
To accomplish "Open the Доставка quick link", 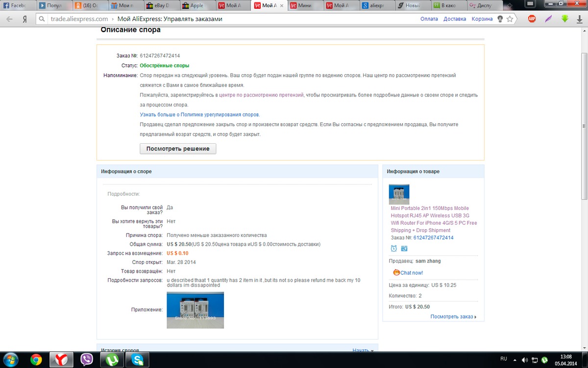I will tap(455, 19).
